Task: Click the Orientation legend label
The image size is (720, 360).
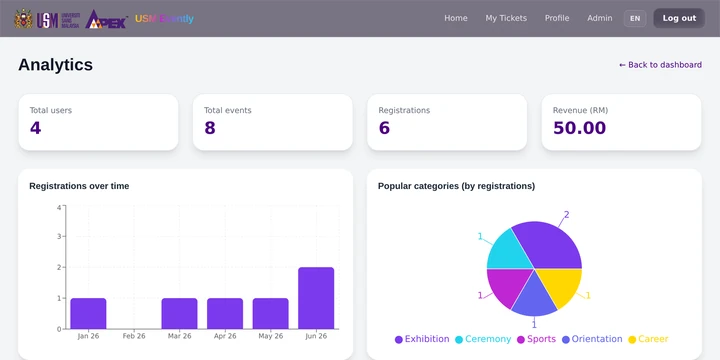Action: tap(597, 339)
